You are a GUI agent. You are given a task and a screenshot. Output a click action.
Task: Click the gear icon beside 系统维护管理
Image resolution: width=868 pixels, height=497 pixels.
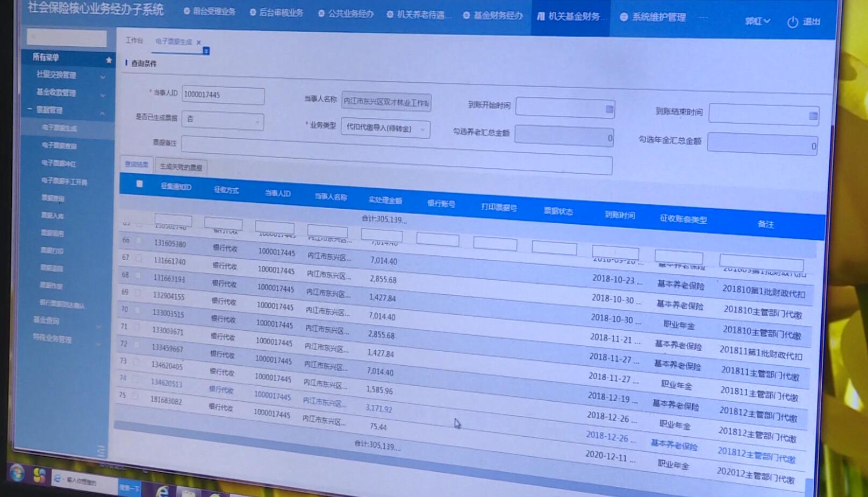[623, 17]
